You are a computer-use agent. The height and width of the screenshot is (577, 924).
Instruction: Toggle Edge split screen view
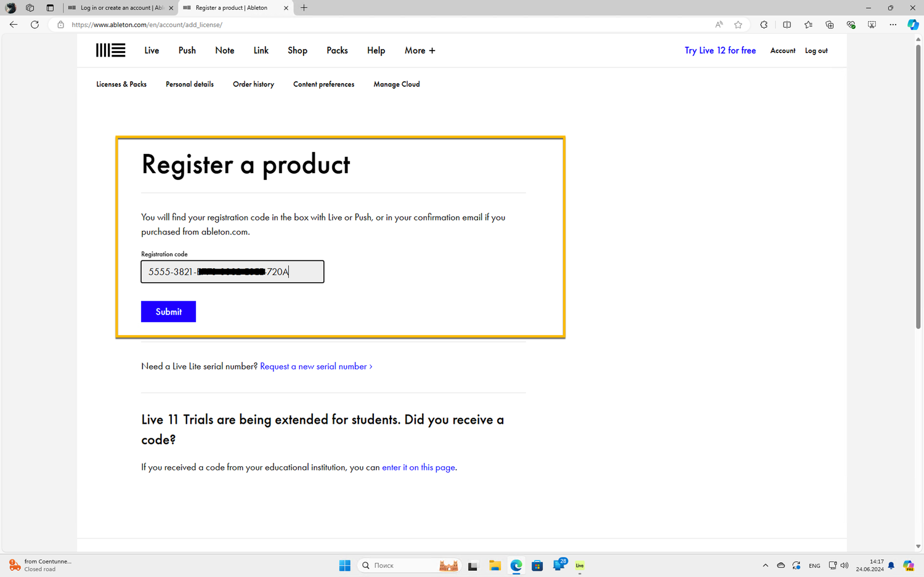pyautogui.click(x=787, y=25)
